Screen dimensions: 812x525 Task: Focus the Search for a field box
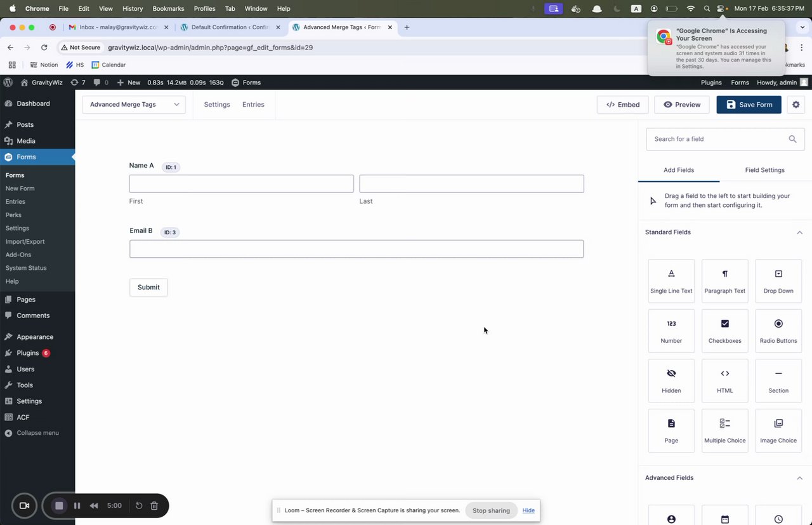tap(725, 139)
